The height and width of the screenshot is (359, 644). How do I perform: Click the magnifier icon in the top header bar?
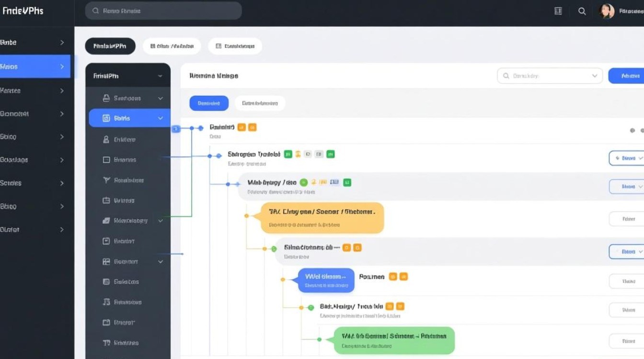click(x=582, y=11)
